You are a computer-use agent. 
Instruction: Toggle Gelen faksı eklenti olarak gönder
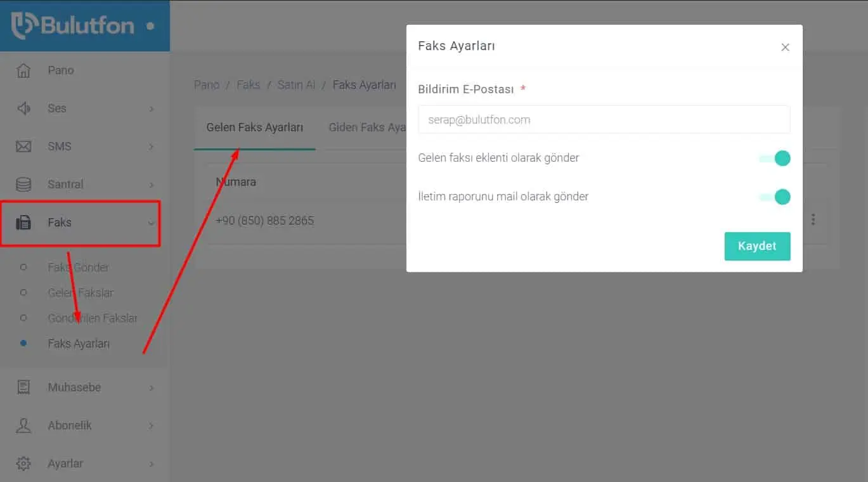pos(775,159)
